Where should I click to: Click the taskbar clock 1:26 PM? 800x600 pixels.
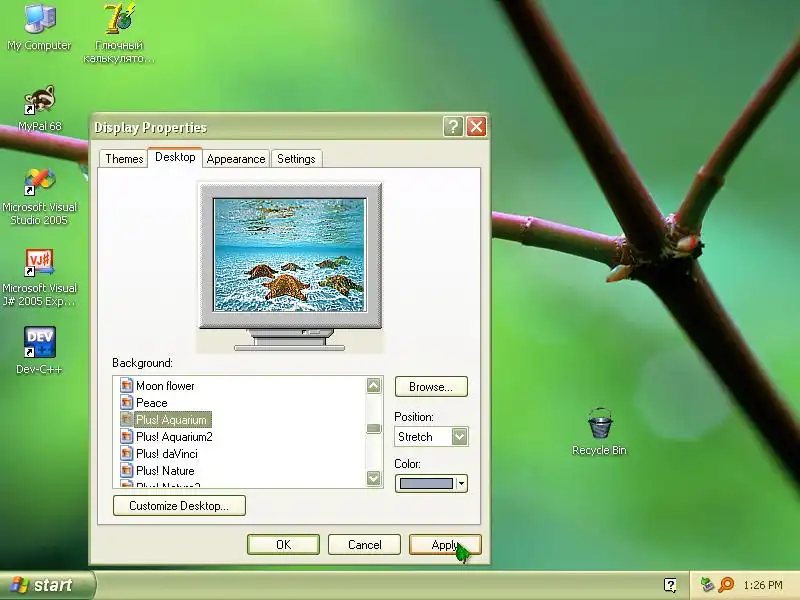[763, 585]
